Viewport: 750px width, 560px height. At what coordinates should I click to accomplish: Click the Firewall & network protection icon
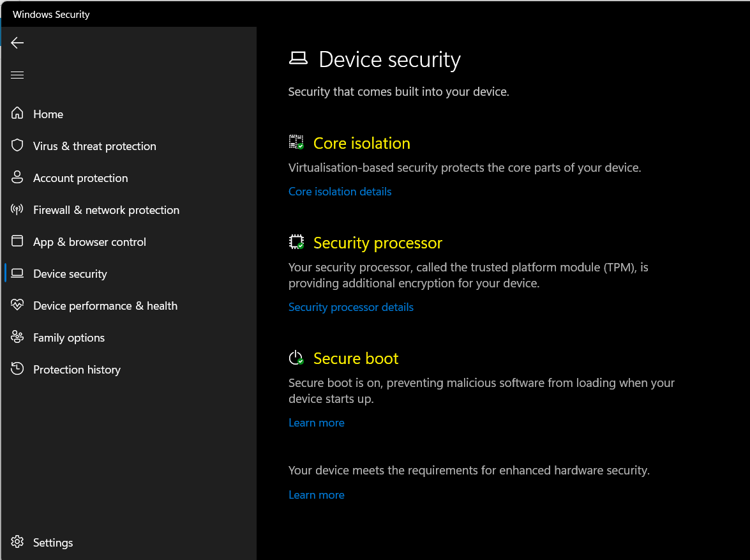click(x=17, y=209)
